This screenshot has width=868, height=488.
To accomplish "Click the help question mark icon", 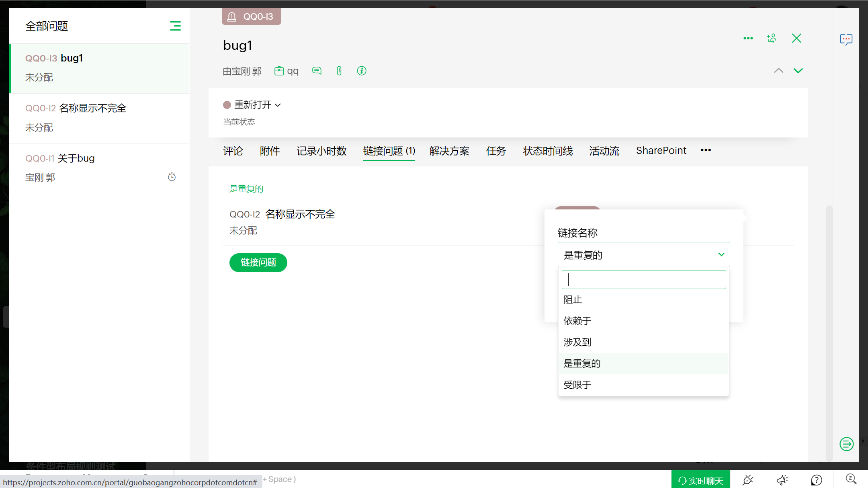I will (816, 480).
